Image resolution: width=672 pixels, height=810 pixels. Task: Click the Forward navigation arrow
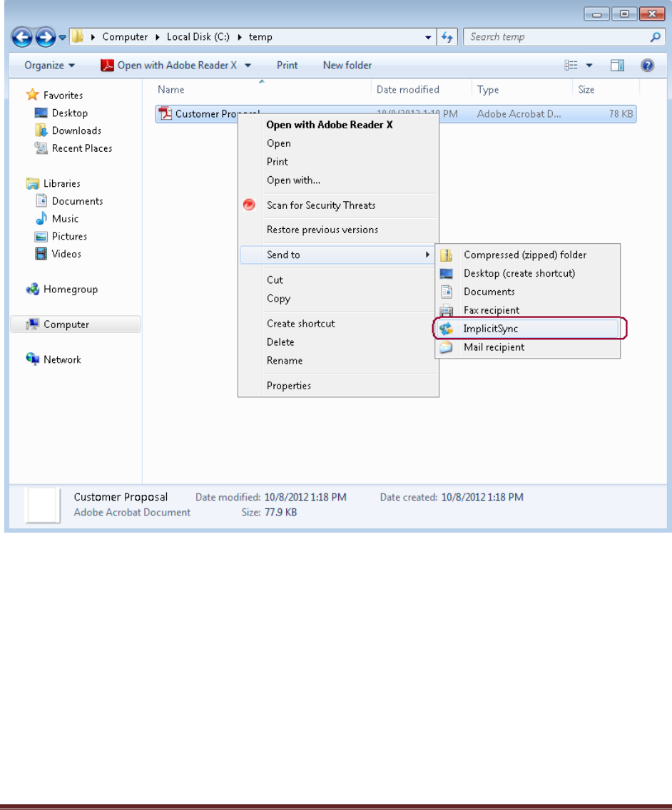coord(46,37)
